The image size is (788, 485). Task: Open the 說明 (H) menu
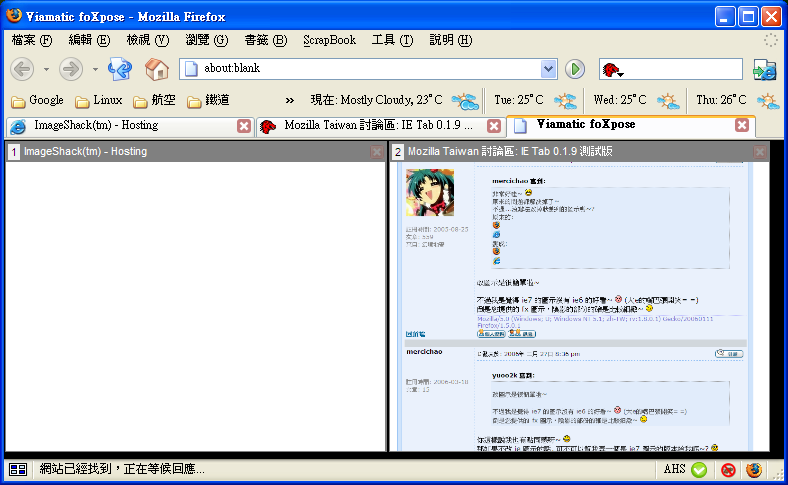[450, 40]
